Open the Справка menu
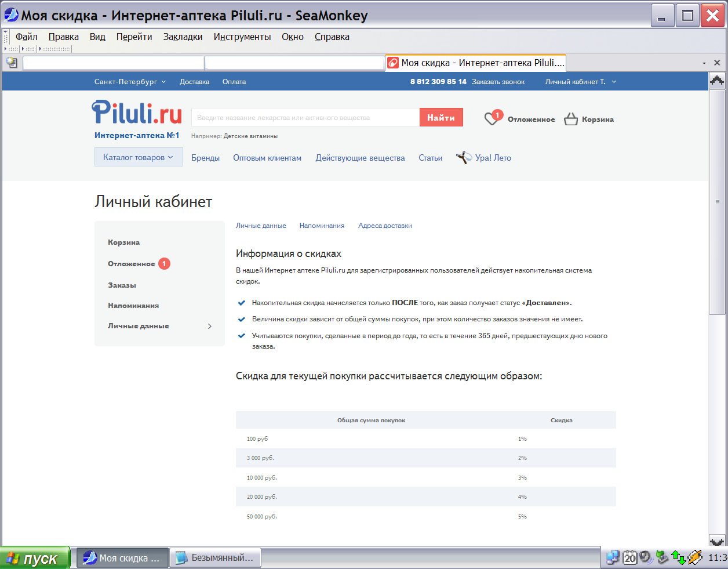The height and width of the screenshot is (569, 728). tap(332, 37)
